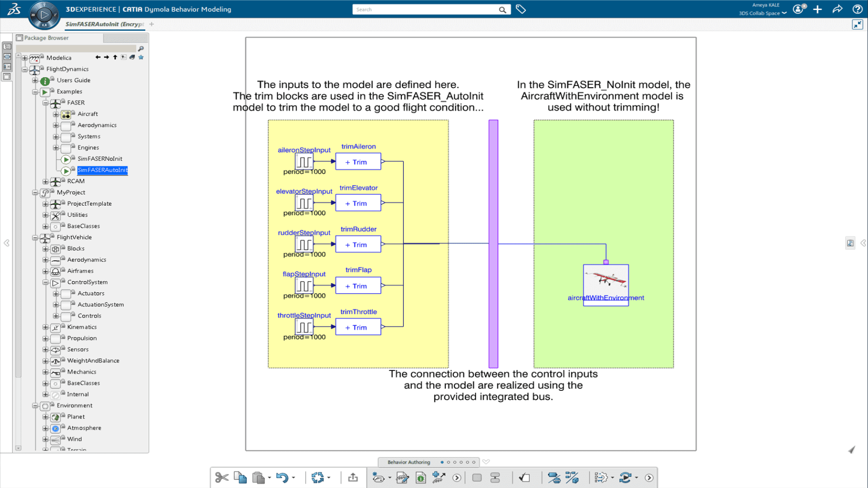Expand the action bar chevron below tabs
The height and width of the screenshot is (488, 868).
click(x=486, y=462)
